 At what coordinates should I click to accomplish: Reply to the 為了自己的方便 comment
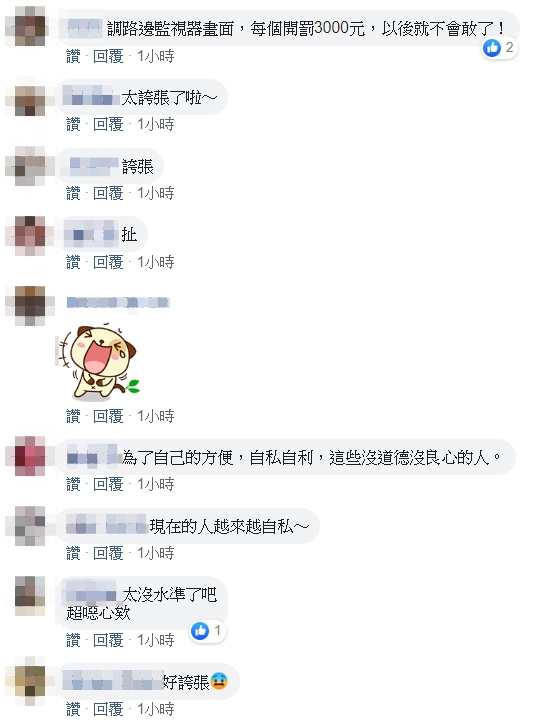point(108,484)
